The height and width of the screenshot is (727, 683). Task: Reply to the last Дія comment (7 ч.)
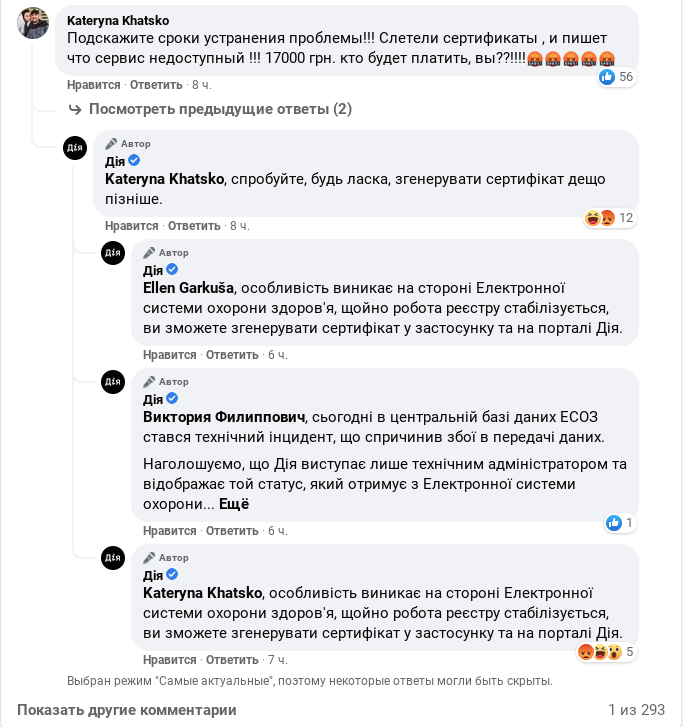(232, 660)
